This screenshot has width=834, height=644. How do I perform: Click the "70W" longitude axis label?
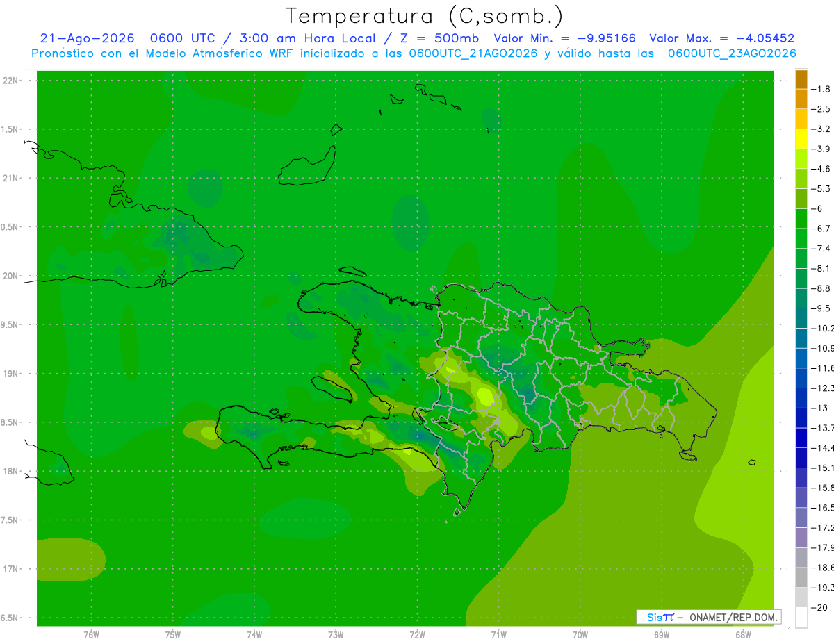point(580,635)
